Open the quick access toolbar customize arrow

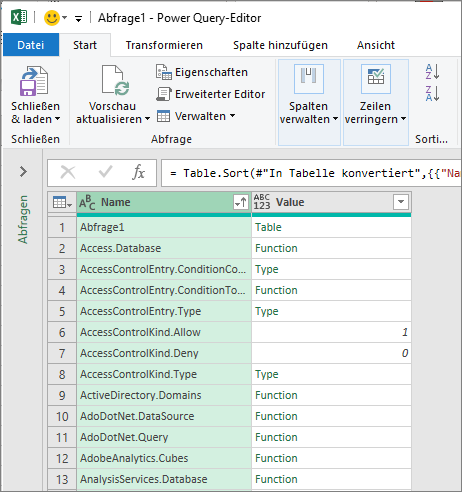(79, 18)
